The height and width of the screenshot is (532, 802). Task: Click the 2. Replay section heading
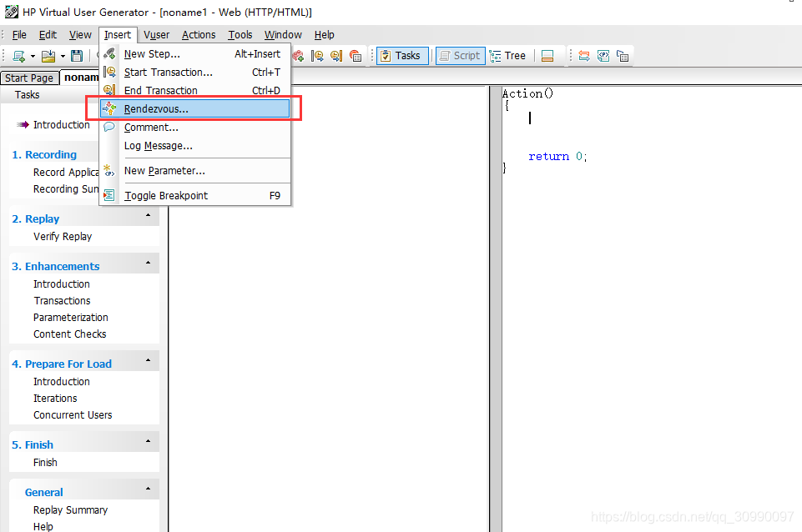coord(36,218)
